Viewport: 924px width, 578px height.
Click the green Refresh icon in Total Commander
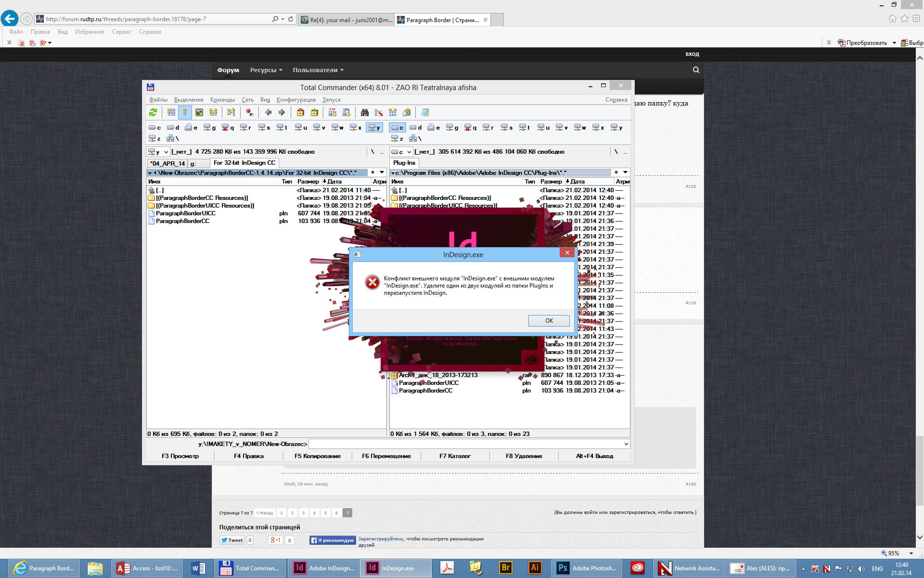pos(153,112)
